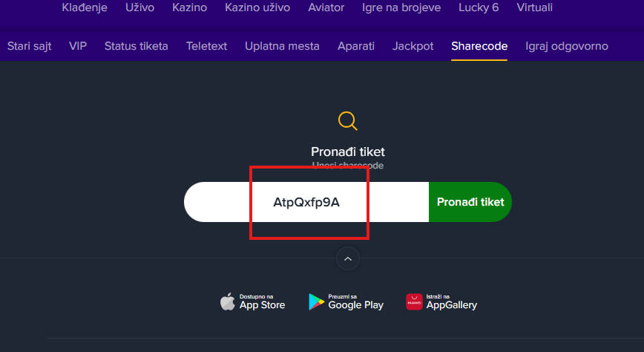Open the Apple App Store badge
Image resolution: width=644 pixels, height=352 pixels.
pyautogui.click(x=253, y=302)
